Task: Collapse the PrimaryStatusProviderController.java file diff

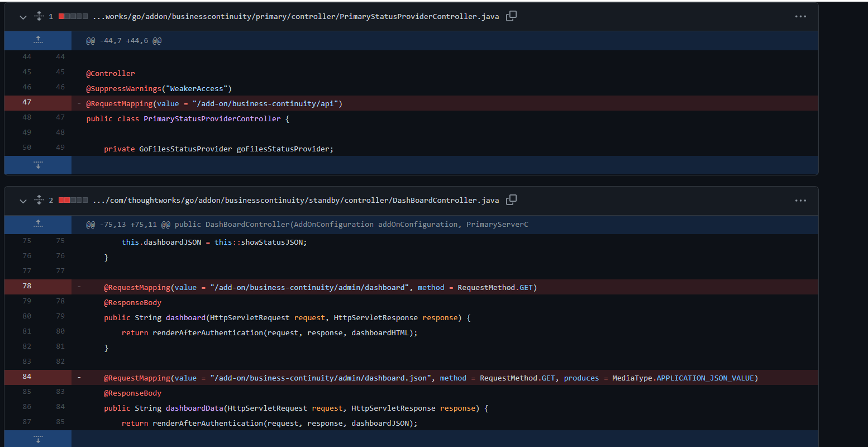Action: 23,17
